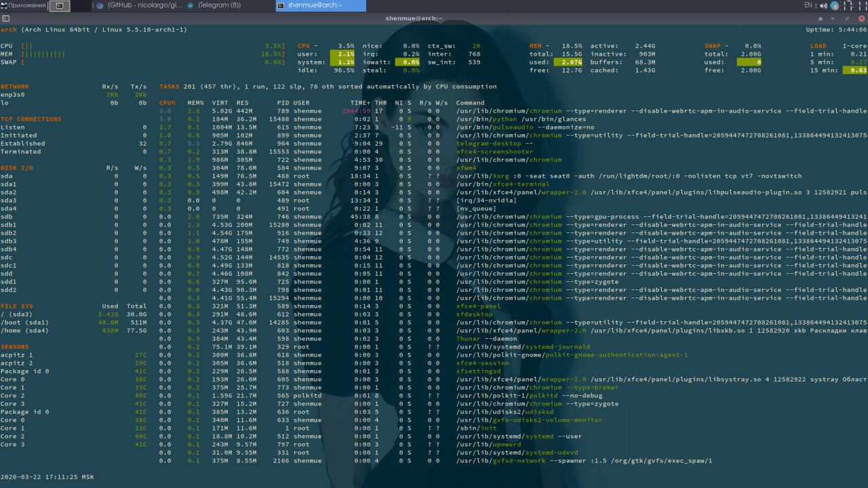
Task: Open the volume speaker icon in tray
Action: [822, 5]
